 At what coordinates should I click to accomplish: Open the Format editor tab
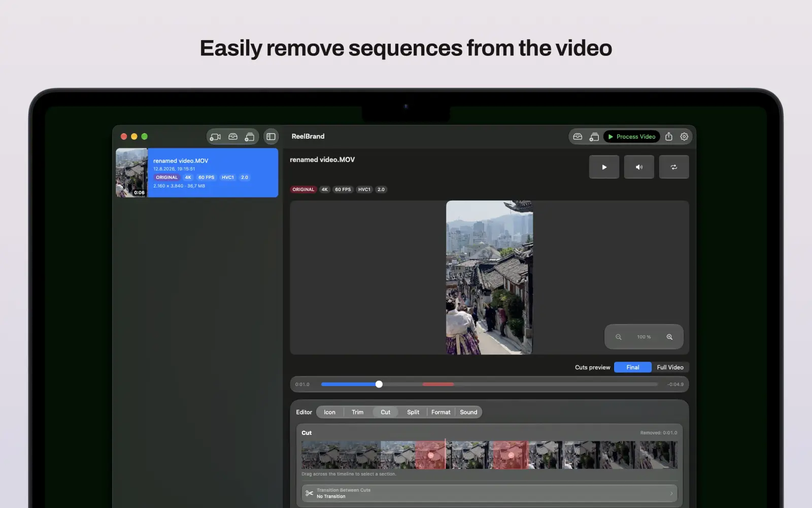point(441,412)
